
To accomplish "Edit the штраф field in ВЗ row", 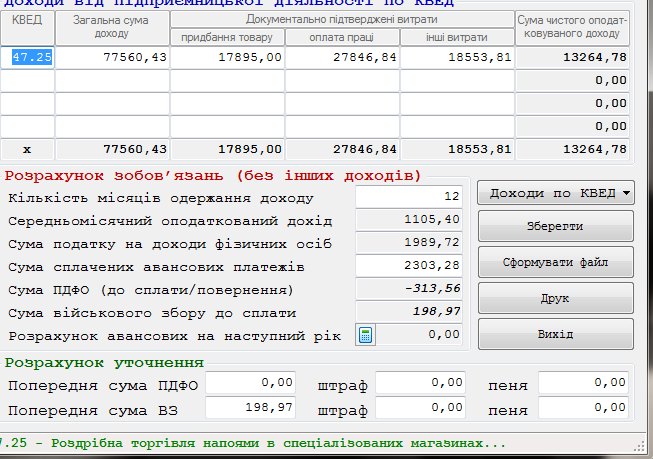I will pyautogui.click(x=421, y=409).
